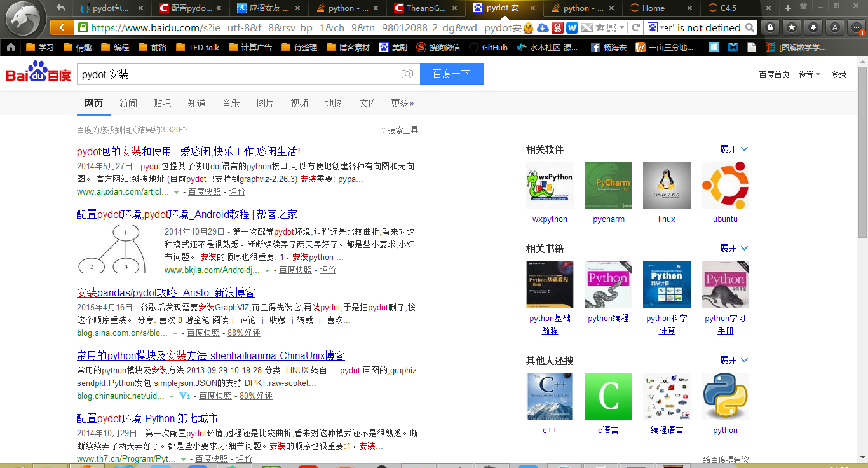Click the favorites star toolbar button
This screenshot has height=468, width=868.
(x=792, y=27)
